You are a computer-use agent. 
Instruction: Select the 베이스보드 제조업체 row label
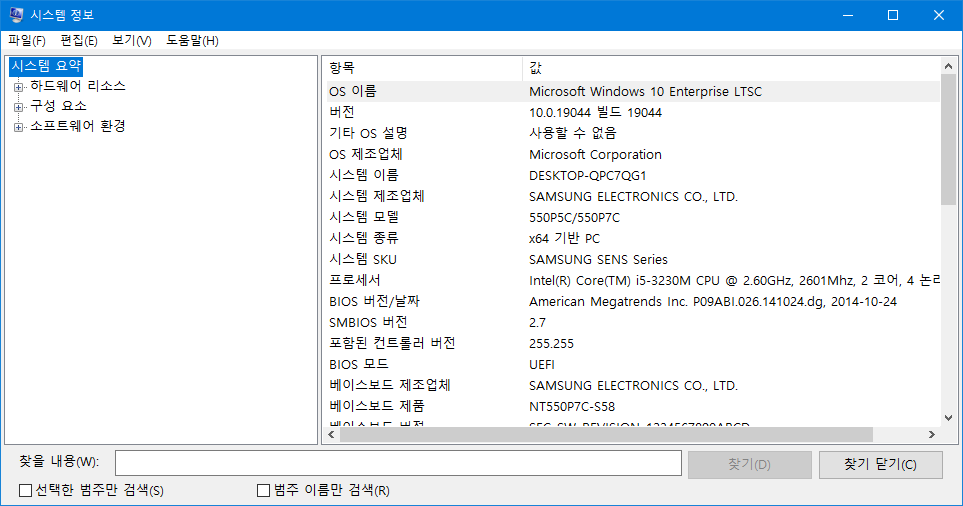coord(390,385)
